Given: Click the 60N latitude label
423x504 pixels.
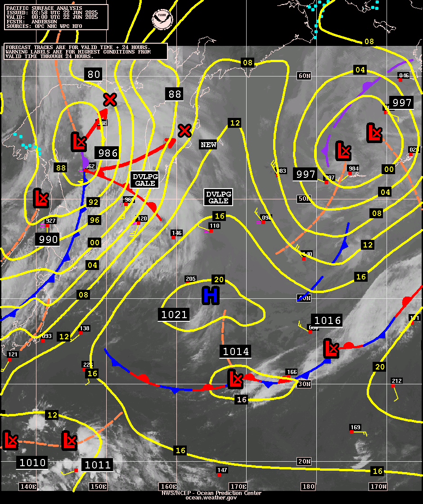Looking at the screenshot, I should [305, 76].
